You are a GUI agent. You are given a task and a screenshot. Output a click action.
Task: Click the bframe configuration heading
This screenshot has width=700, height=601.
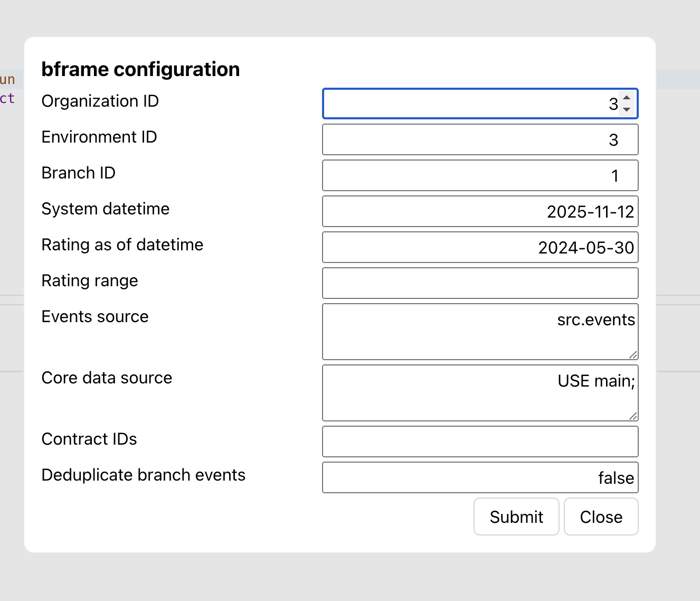point(141,69)
